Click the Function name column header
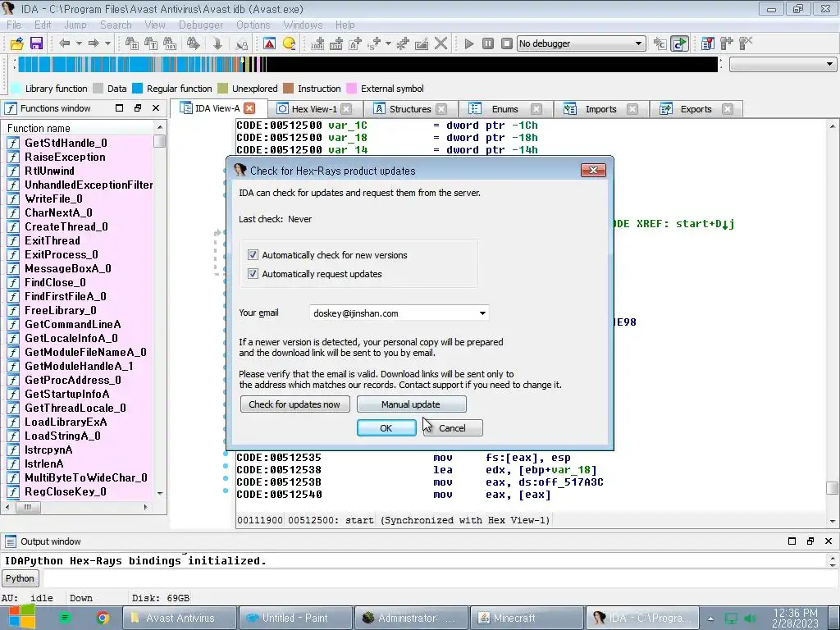The width and height of the screenshot is (840, 630). coord(39,128)
